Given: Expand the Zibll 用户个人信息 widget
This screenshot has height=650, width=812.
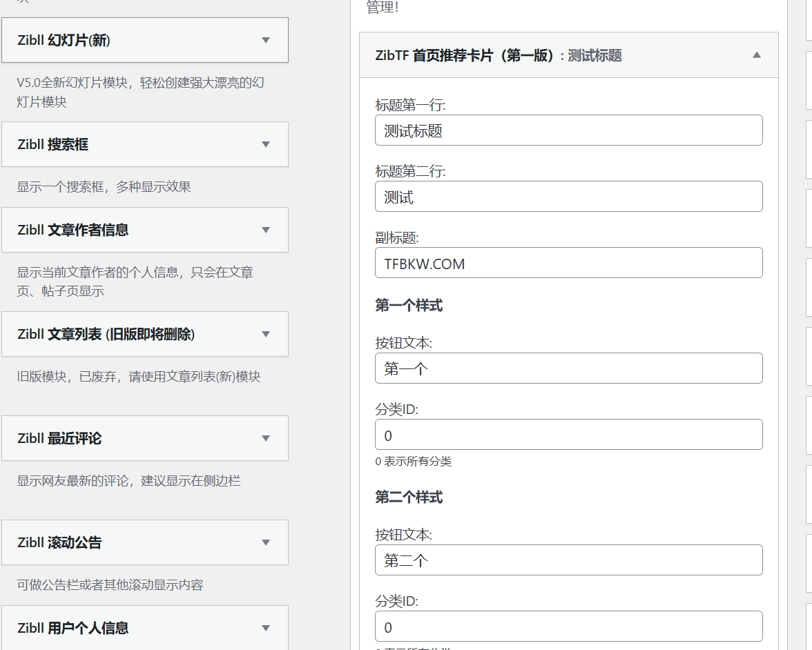Looking at the screenshot, I should click(266, 628).
